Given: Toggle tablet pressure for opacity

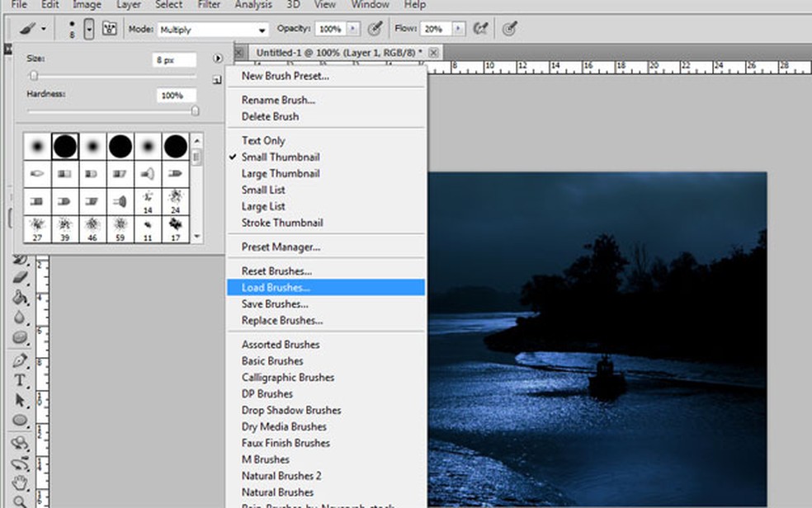Looking at the screenshot, I should [375, 29].
